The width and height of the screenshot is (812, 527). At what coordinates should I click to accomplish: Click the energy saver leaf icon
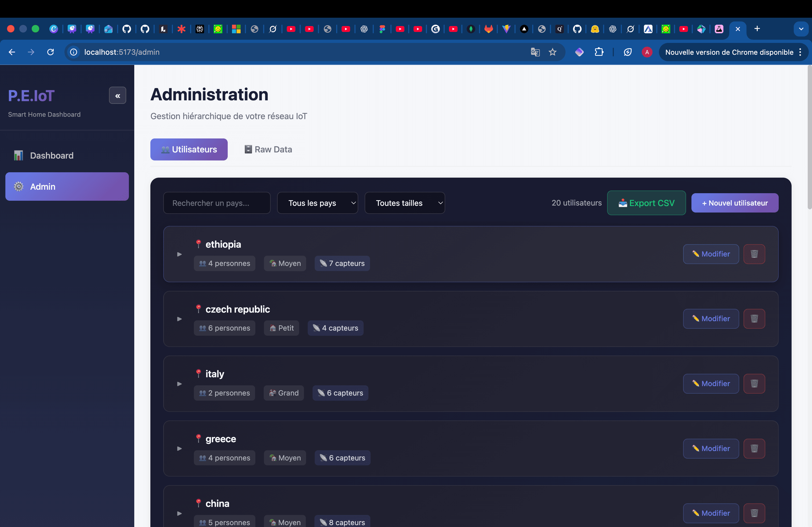(x=628, y=52)
